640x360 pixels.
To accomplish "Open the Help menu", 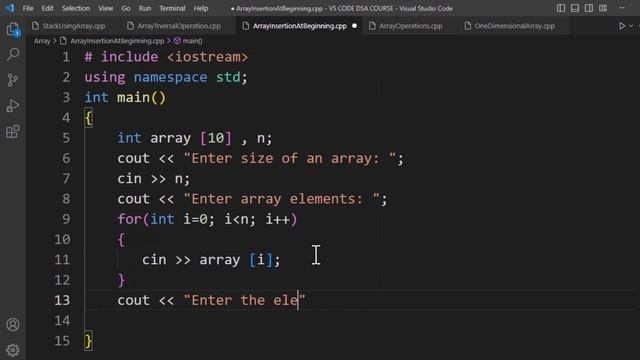I will pos(200,8).
